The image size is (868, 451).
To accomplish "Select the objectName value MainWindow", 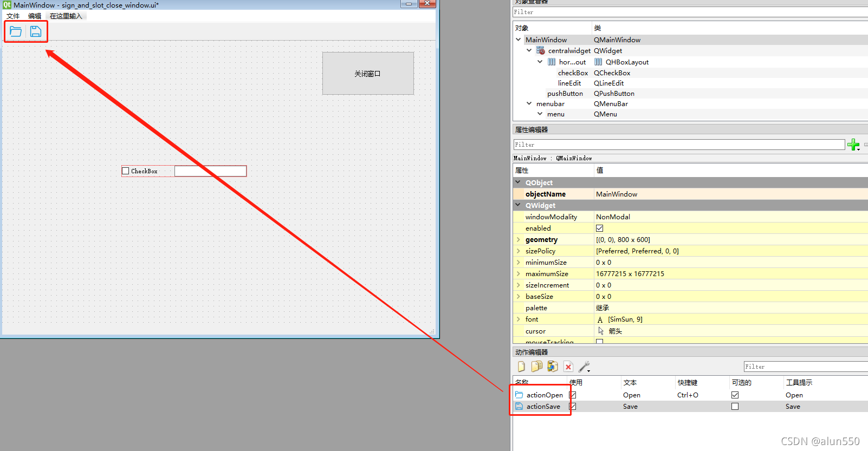I will coord(617,194).
